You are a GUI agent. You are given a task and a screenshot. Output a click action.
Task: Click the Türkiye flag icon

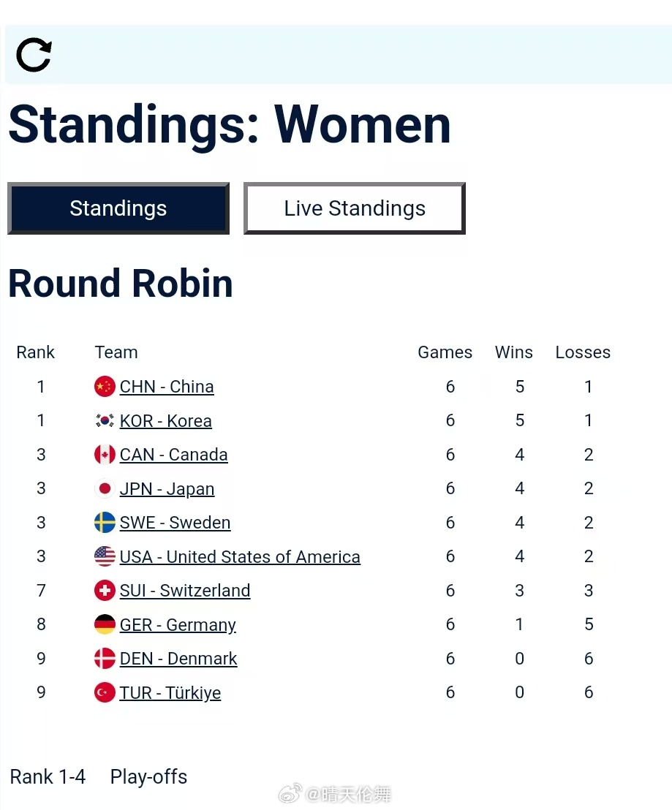click(105, 693)
